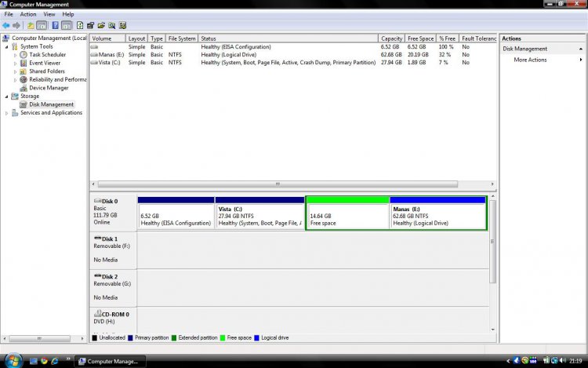Click the Up One Level folder icon

click(x=31, y=26)
